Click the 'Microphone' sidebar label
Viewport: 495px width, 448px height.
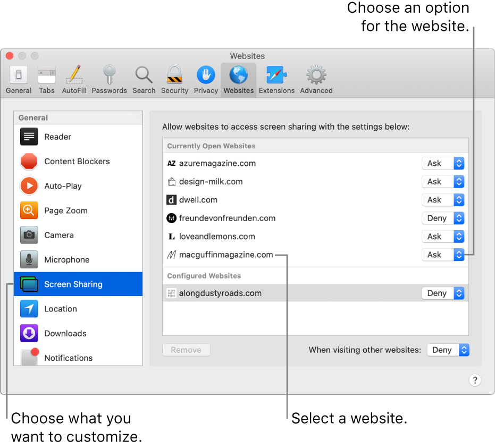click(x=66, y=260)
